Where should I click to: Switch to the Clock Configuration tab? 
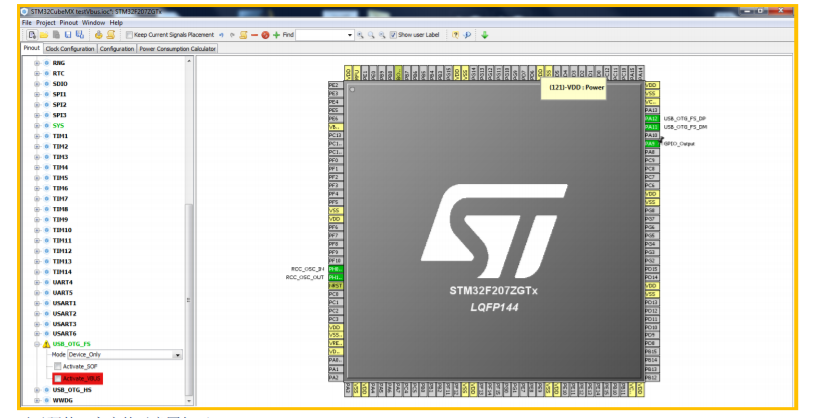[70, 49]
